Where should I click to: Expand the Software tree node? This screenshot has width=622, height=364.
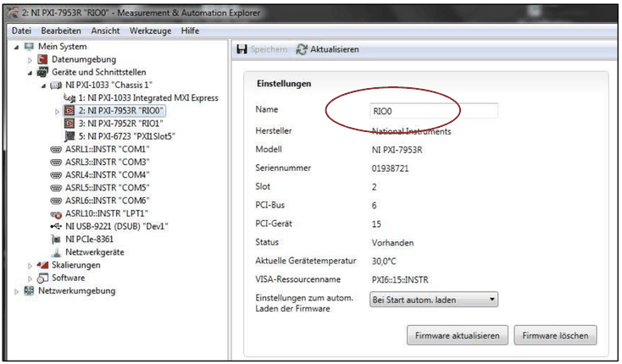pos(30,279)
